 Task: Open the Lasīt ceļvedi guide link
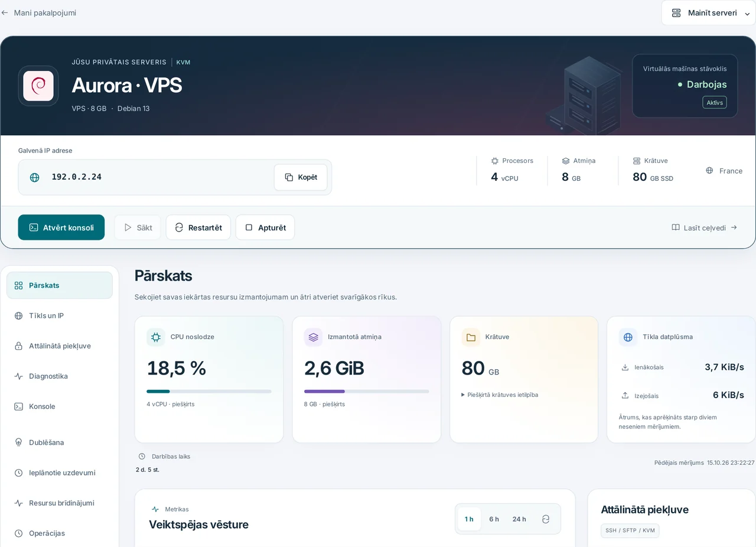point(705,227)
